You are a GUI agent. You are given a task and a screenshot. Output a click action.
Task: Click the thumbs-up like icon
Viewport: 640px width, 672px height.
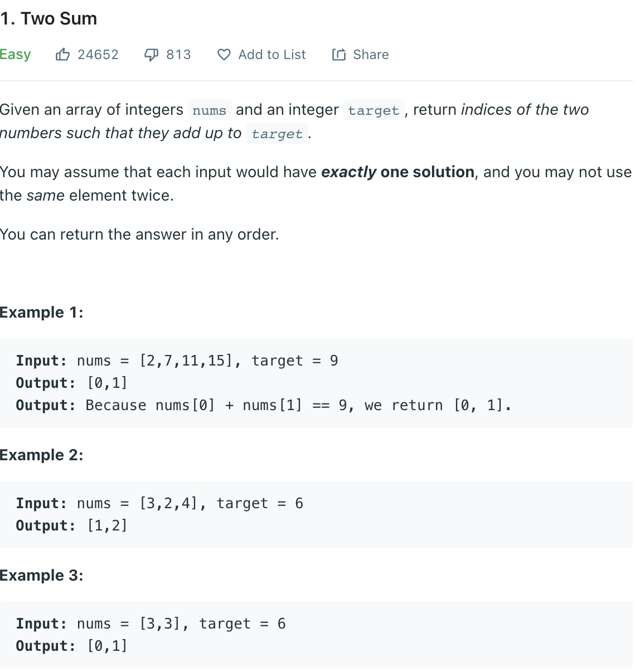(62, 55)
